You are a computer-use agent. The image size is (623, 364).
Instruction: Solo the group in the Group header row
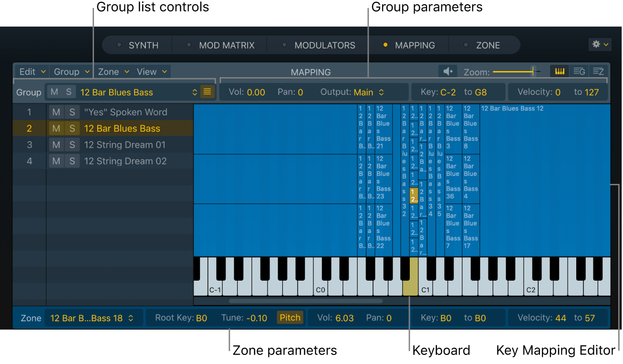coord(68,91)
